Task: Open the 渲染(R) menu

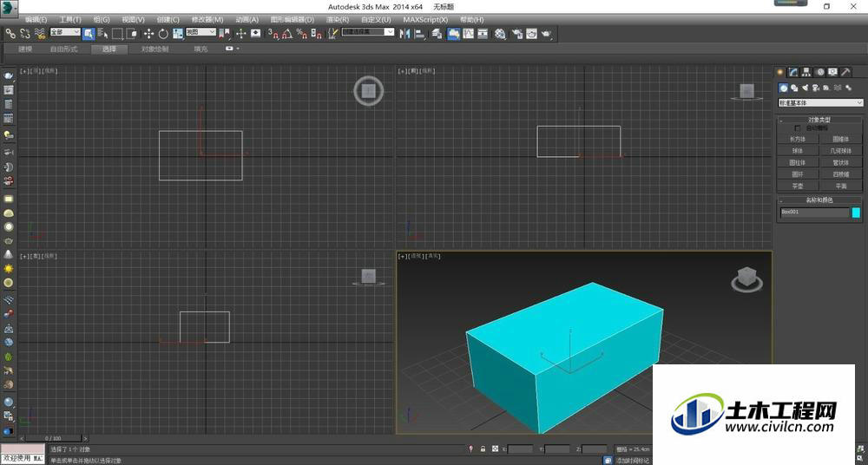Action: [x=338, y=19]
